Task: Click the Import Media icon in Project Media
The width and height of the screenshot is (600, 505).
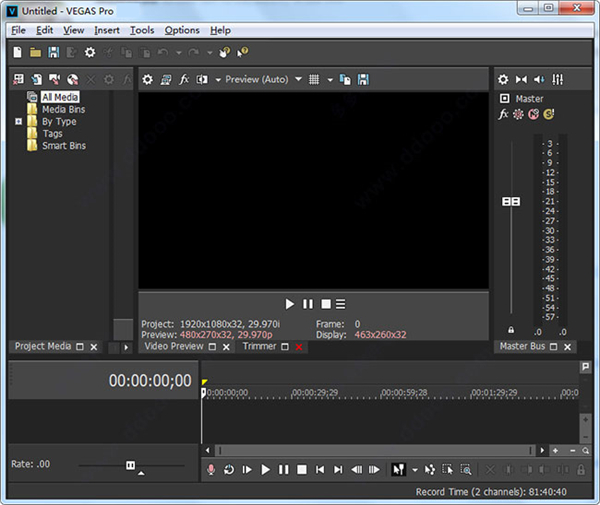Action: (x=36, y=79)
